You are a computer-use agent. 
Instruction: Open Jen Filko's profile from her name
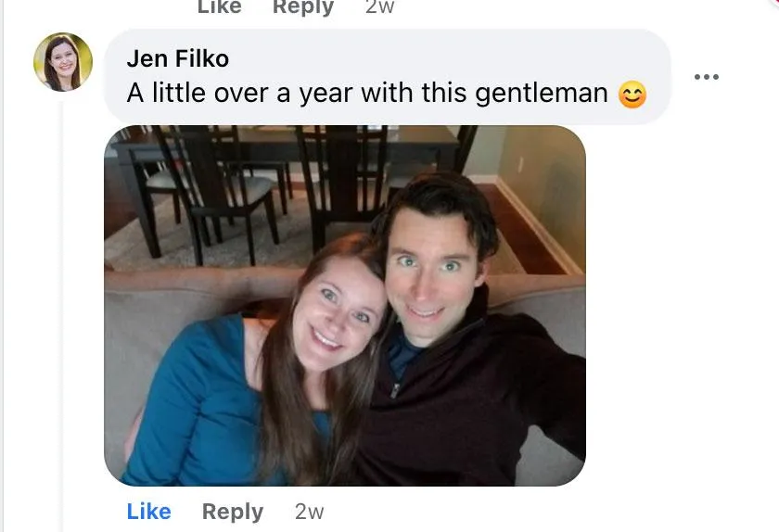(177, 58)
